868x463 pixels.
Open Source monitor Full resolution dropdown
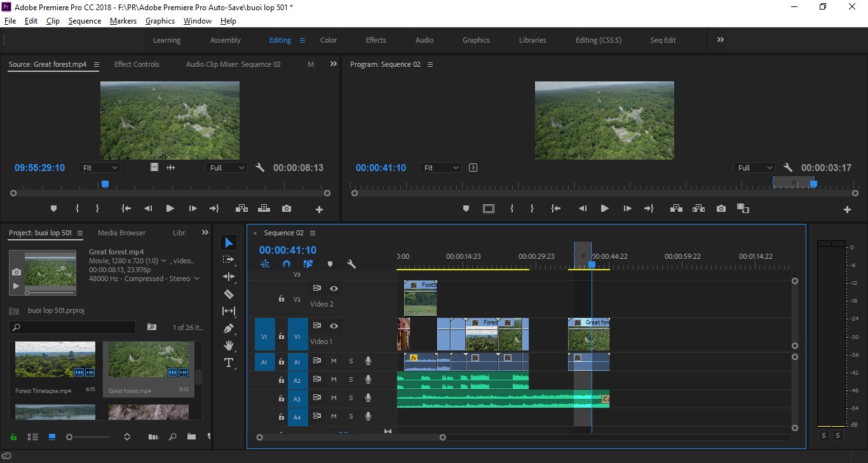pyautogui.click(x=226, y=168)
